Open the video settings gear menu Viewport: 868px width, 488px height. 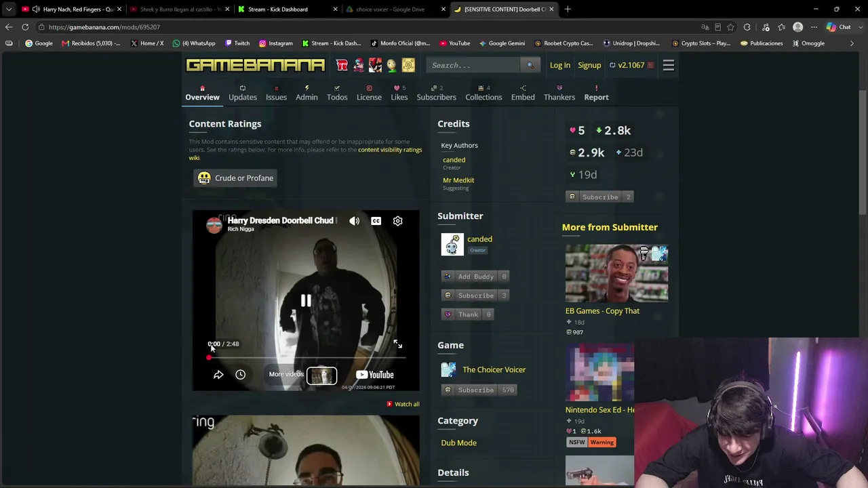tap(397, 221)
